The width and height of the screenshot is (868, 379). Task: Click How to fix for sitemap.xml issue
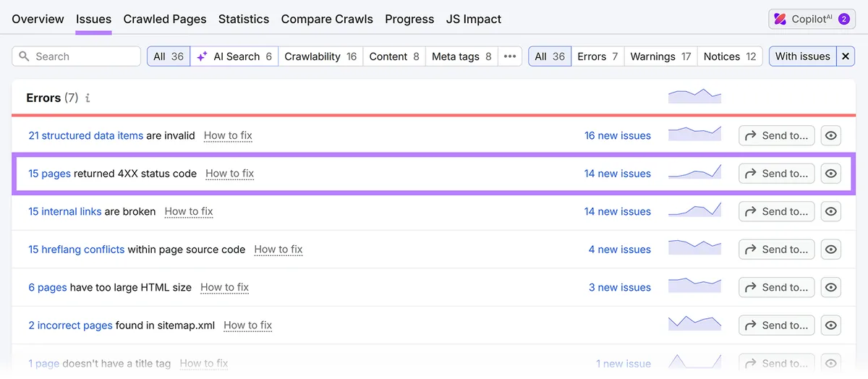(x=248, y=325)
